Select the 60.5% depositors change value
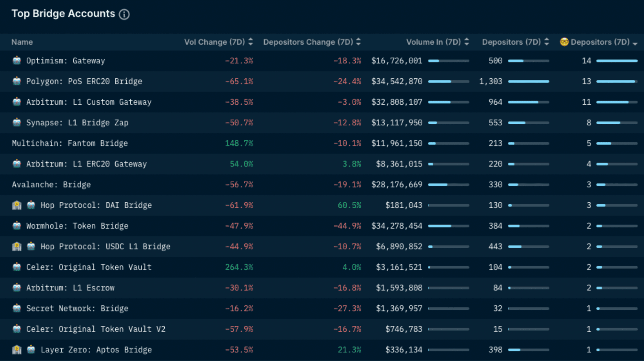Image resolution: width=644 pixels, height=361 pixels. (349, 205)
